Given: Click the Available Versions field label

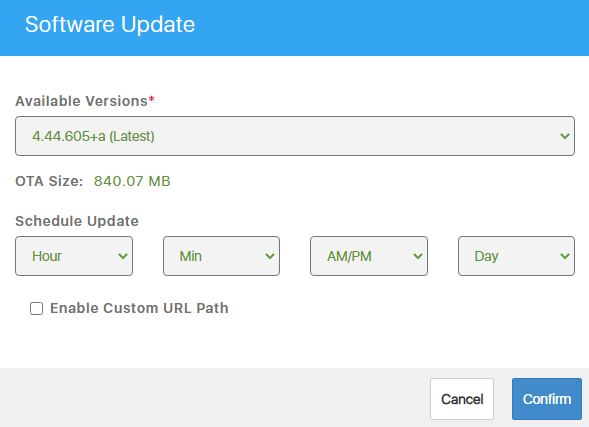Looking at the screenshot, I should (82, 101).
